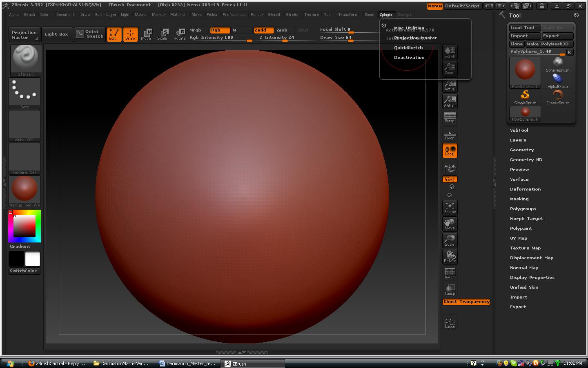Toggle Ghost Transparency

point(466,302)
